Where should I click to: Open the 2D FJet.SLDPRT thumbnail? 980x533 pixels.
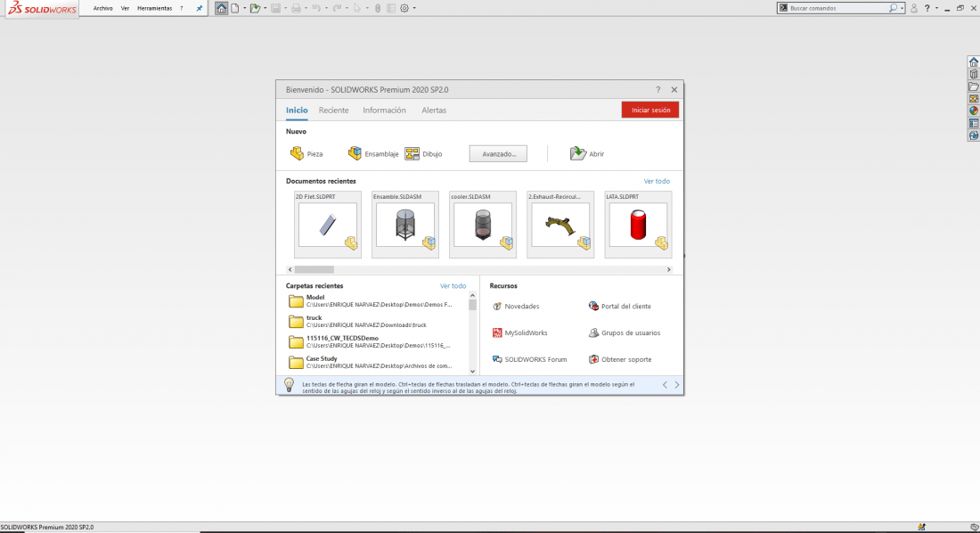tap(328, 225)
